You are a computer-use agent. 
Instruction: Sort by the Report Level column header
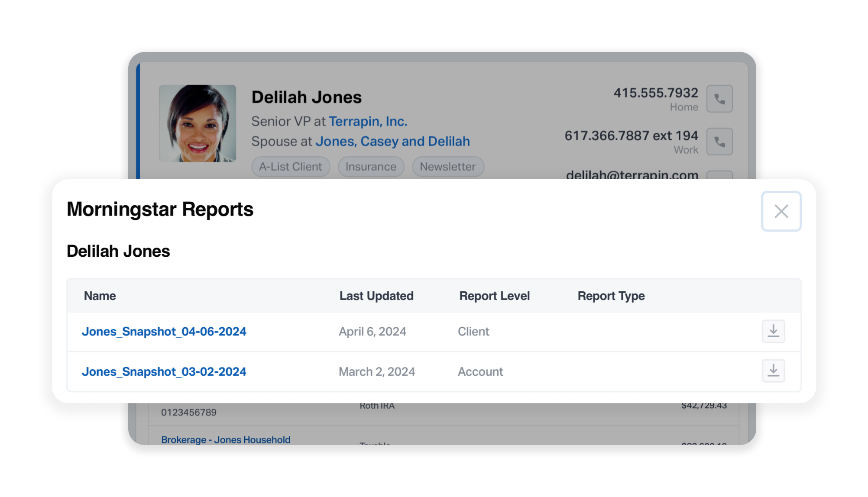494,296
